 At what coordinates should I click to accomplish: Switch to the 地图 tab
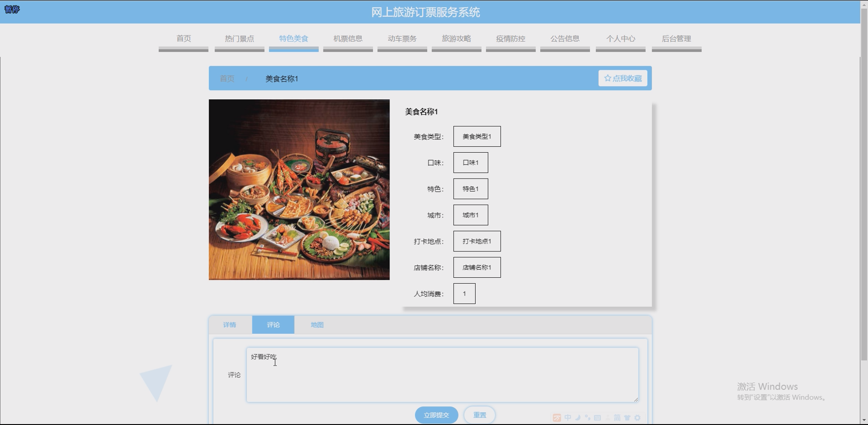(317, 325)
